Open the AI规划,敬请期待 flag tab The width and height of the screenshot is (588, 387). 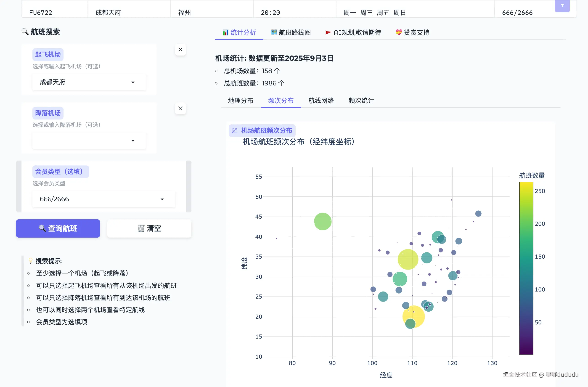coord(353,32)
